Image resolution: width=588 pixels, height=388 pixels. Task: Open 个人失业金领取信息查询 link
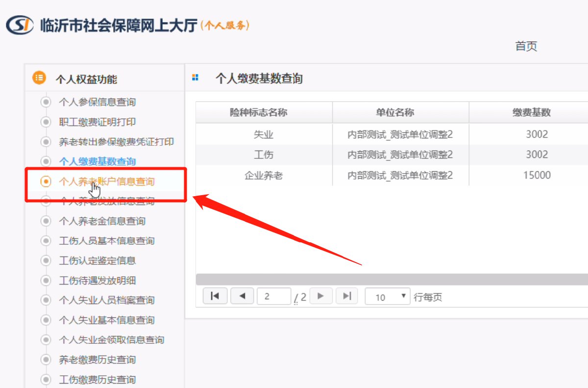pyautogui.click(x=111, y=340)
